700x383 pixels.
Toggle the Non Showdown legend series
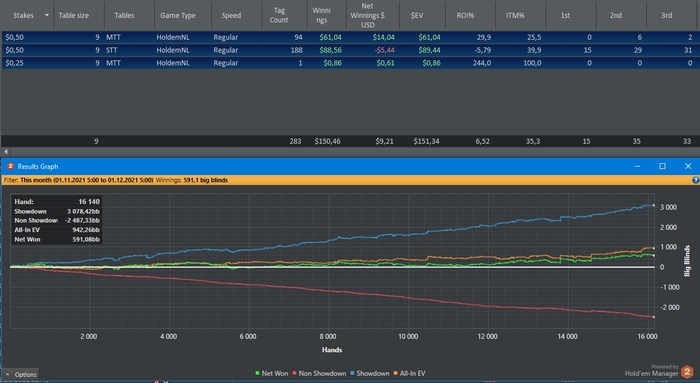click(x=319, y=373)
